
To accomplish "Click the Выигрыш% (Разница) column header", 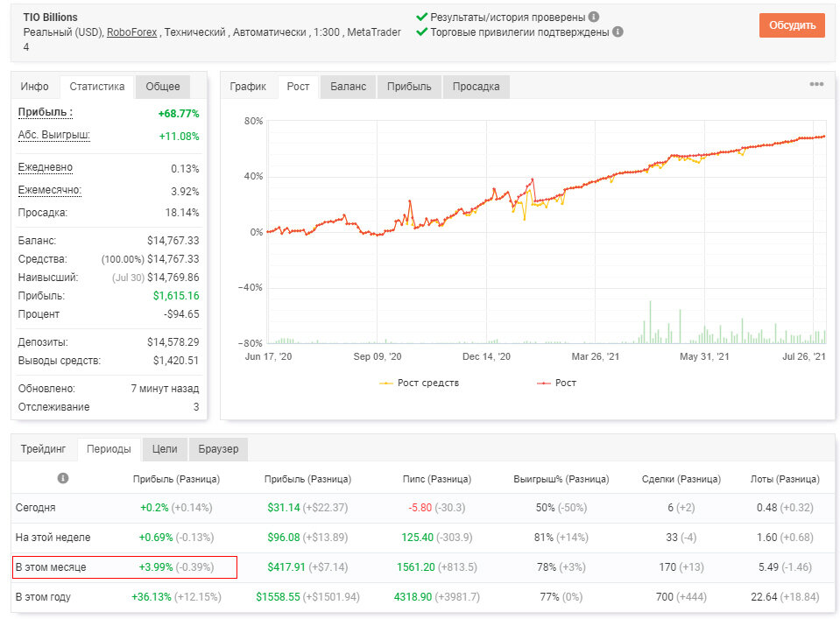I will [x=561, y=479].
